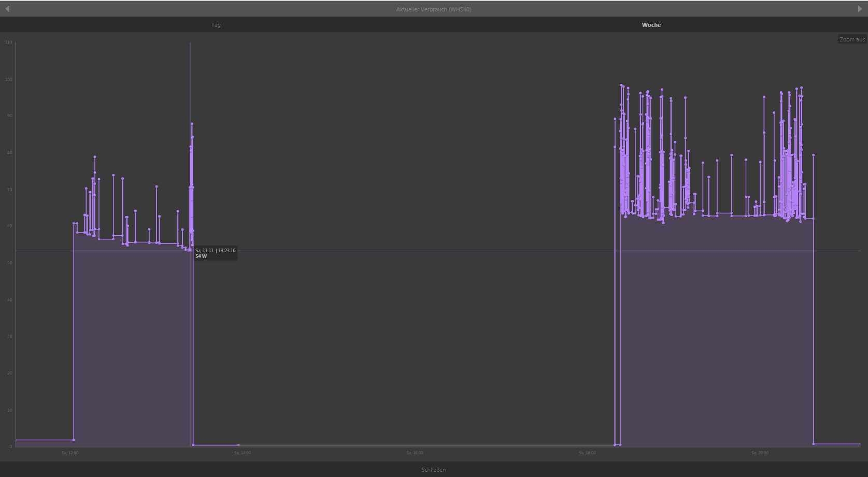Screen dimensions: 868x477
Task: Click the last data point after 20:30 drop
Action: click(x=814, y=444)
